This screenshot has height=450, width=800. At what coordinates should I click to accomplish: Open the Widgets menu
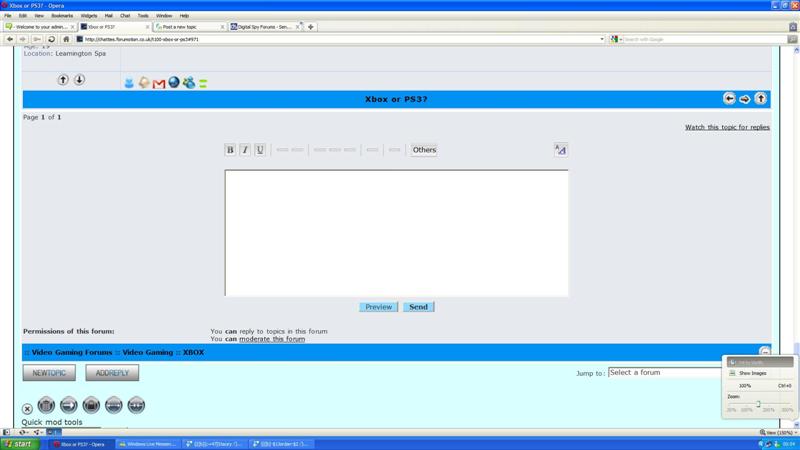click(x=89, y=16)
